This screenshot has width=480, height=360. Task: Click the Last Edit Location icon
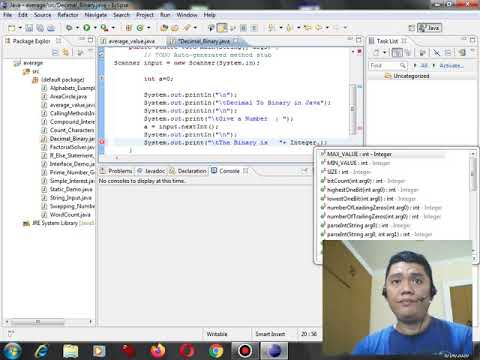(307, 28)
